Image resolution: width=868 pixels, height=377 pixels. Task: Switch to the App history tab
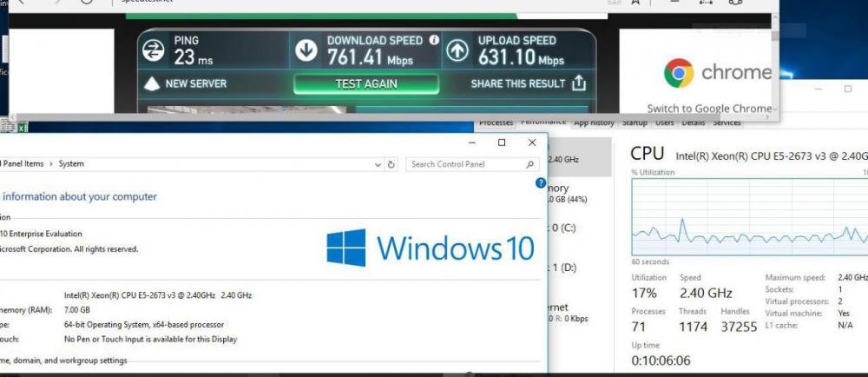[594, 122]
